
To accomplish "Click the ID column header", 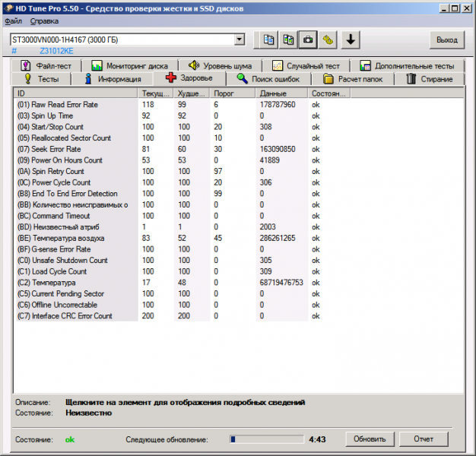I will [76, 93].
